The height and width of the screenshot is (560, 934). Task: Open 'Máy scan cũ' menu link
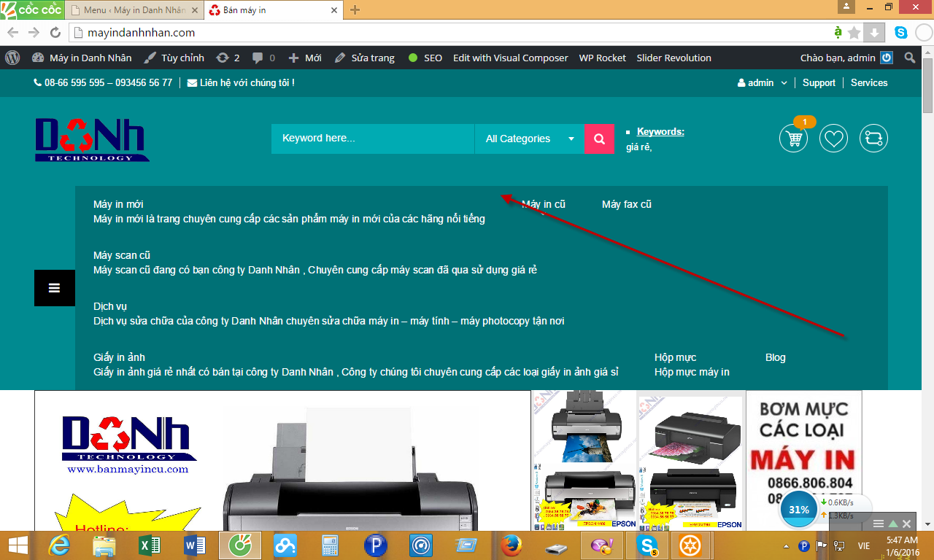coord(122,255)
